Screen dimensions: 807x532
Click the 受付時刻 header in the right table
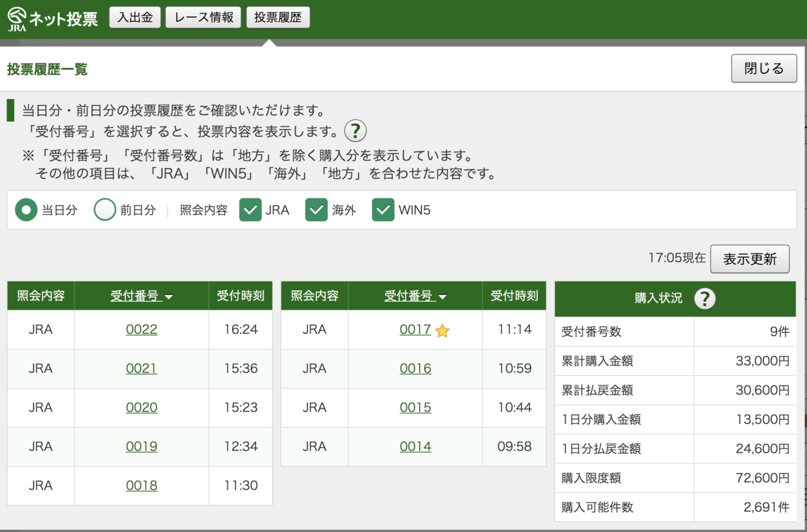pyautogui.click(x=514, y=296)
